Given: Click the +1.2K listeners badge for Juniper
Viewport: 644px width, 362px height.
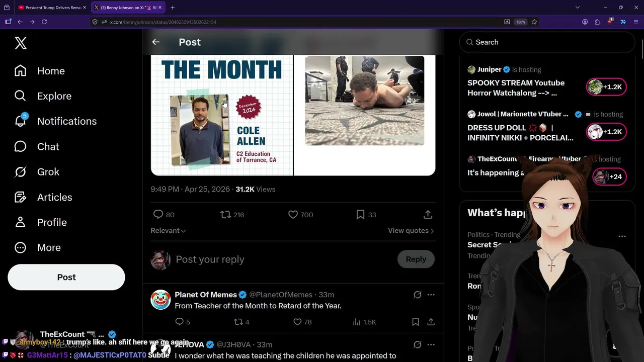Looking at the screenshot, I should coord(606,87).
